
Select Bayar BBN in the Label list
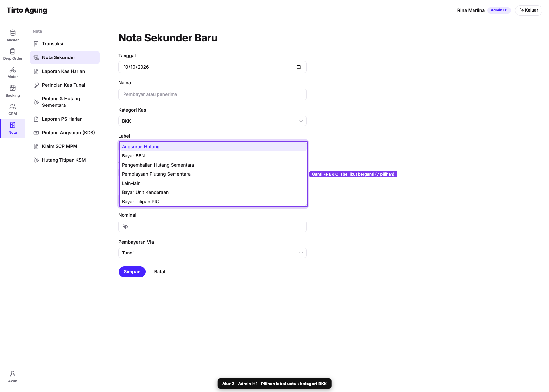[x=213, y=156]
